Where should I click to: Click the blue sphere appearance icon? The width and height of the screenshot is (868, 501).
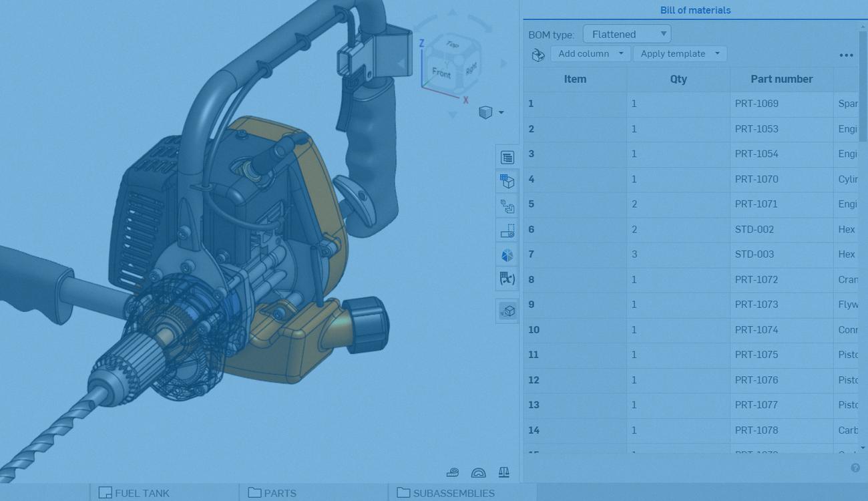[507, 255]
